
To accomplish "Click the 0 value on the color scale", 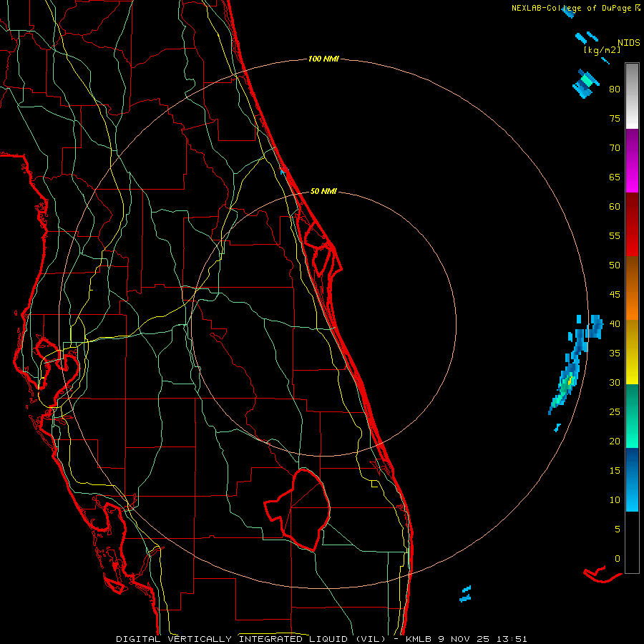I will 618,559.
